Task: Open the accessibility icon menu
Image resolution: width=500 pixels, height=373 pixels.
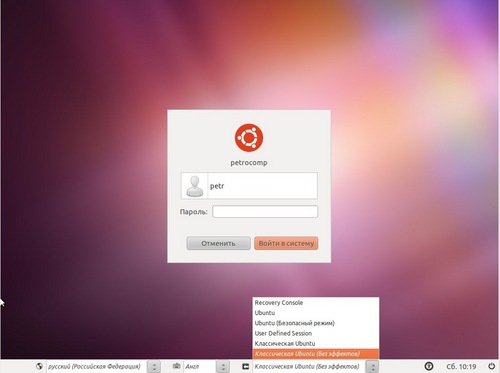Action: pyautogui.click(x=429, y=366)
